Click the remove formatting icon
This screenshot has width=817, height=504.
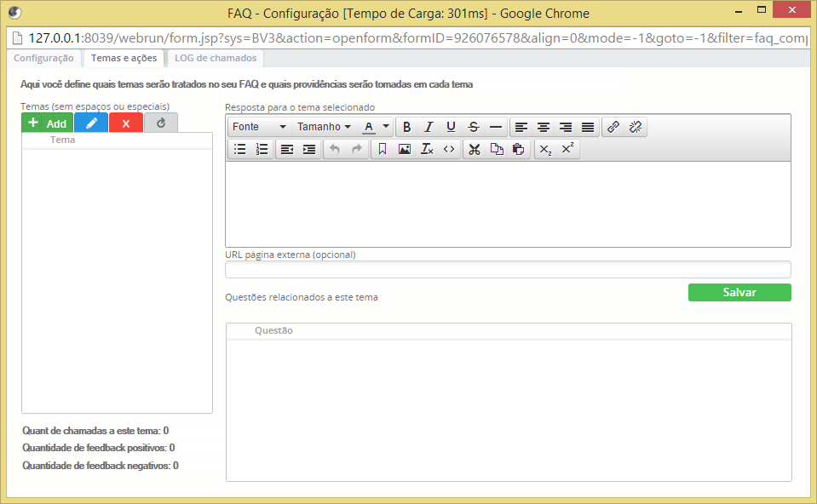pyautogui.click(x=427, y=149)
